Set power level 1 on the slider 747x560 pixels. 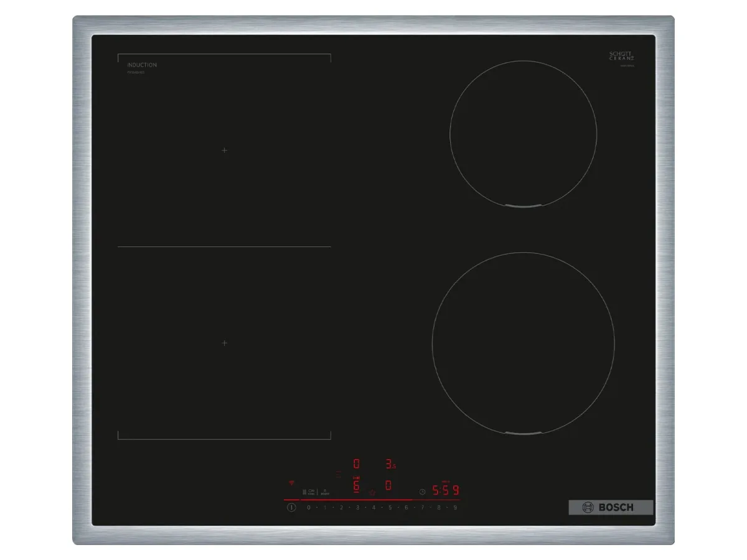pyautogui.click(x=325, y=508)
